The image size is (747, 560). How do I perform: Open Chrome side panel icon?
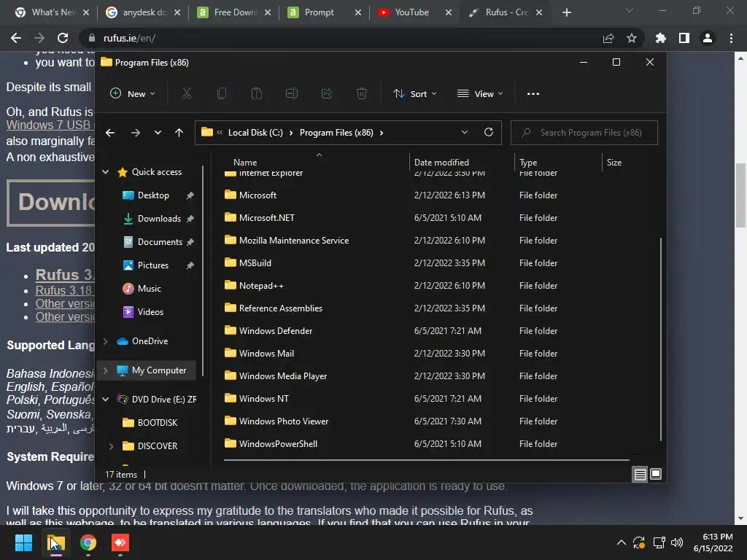click(x=684, y=38)
